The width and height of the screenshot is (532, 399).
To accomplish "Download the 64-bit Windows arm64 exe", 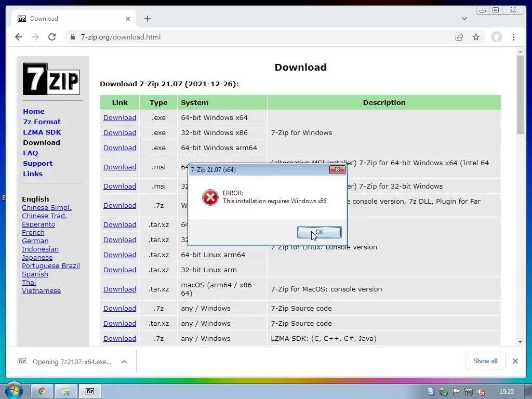I will [120, 148].
